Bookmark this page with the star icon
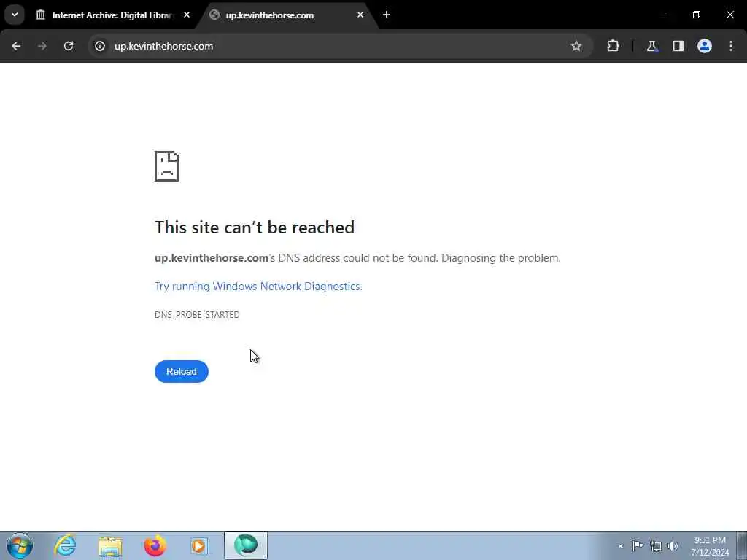 click(x=576, y=46)
